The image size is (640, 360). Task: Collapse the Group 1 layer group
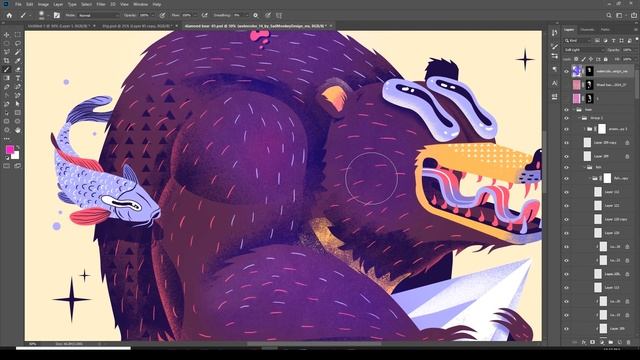point(579,118)
